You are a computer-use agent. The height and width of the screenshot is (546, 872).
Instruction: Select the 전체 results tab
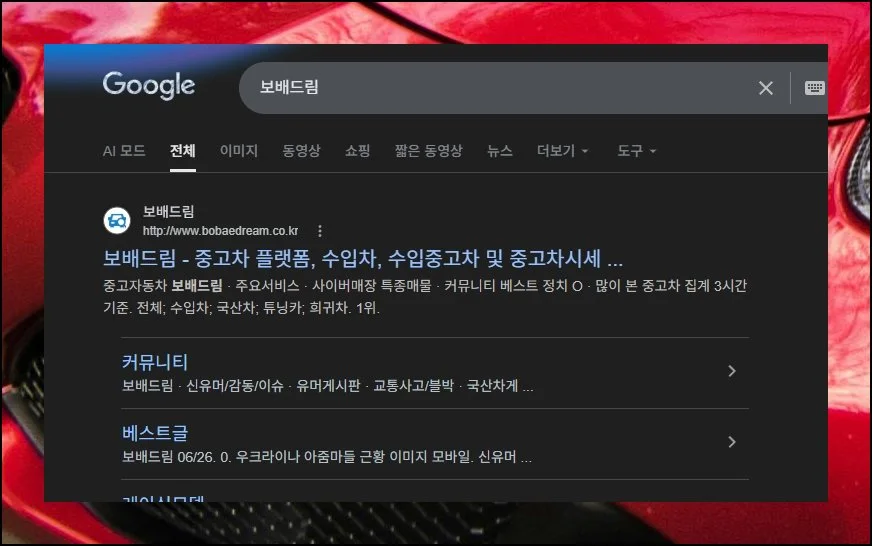[x=182, y=151]
